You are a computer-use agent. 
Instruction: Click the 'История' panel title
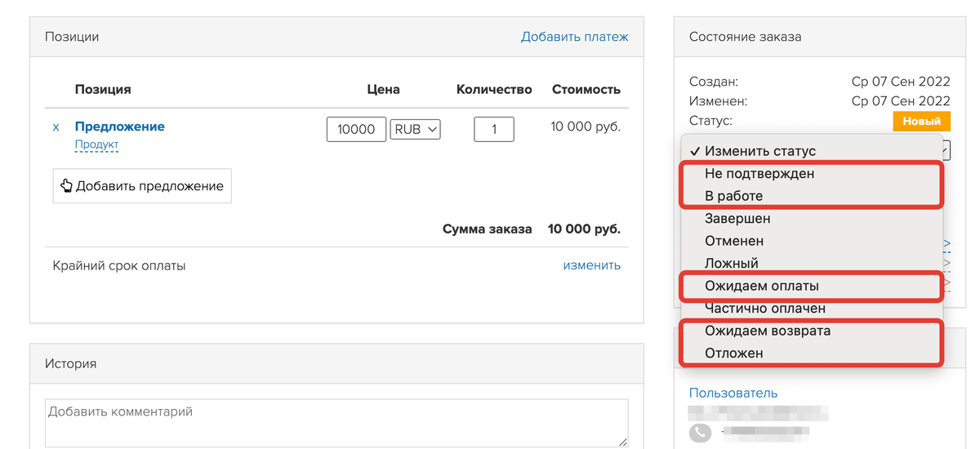pyautogui.click(x=70, y=363)
